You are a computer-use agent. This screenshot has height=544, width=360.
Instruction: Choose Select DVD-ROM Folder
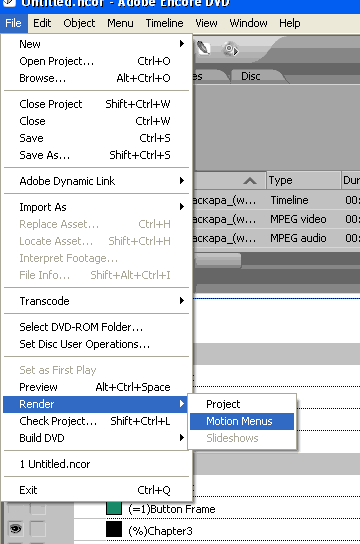tap(96, 327)
